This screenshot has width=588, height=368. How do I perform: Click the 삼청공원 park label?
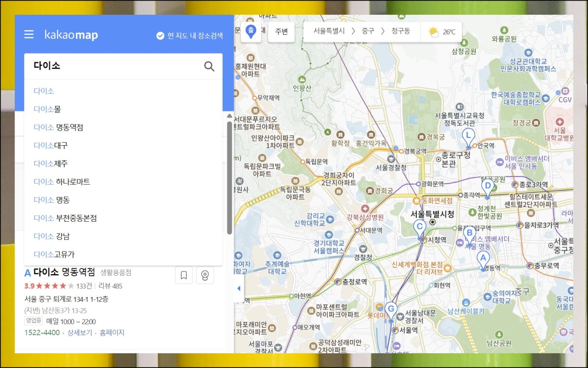tap(464, 51)
